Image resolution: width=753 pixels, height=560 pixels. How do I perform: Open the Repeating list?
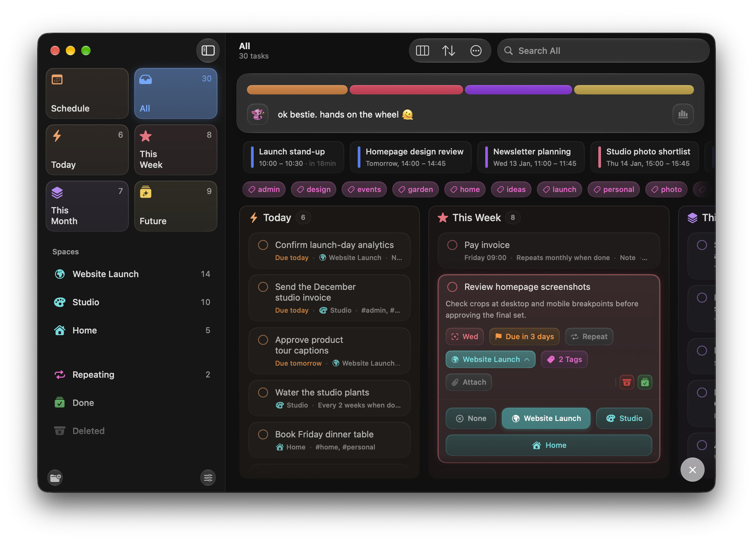click(132, 374)
